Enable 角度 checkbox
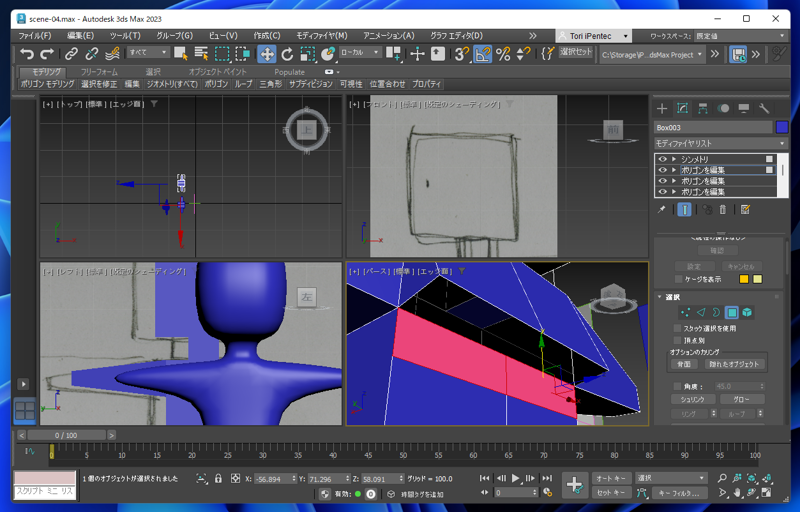 [x=678, y=387]
